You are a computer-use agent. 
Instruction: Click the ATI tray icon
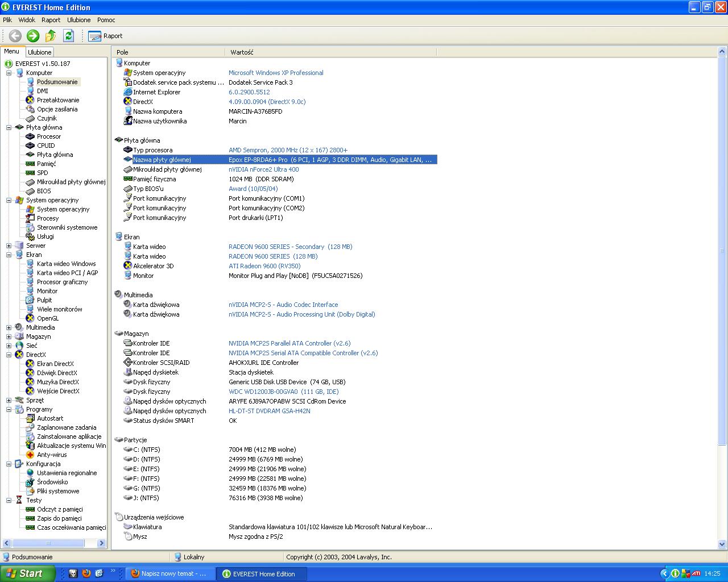click(x=695, y=573)
